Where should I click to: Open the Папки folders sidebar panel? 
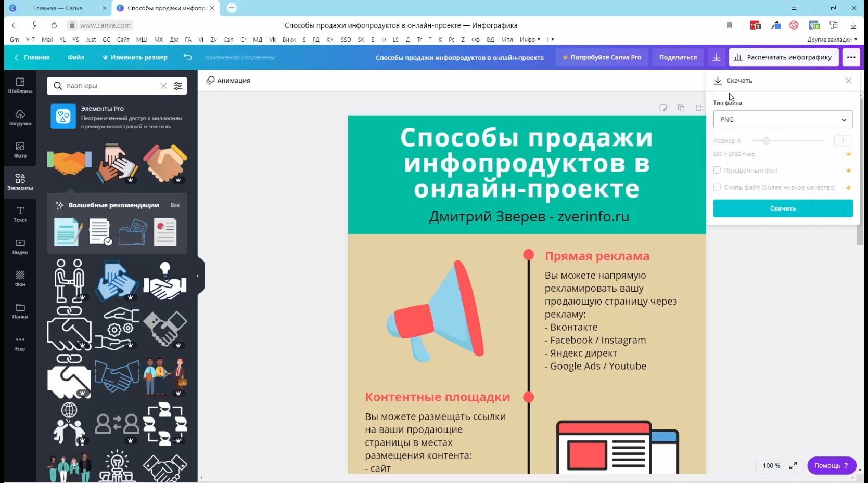coord(20,311)
